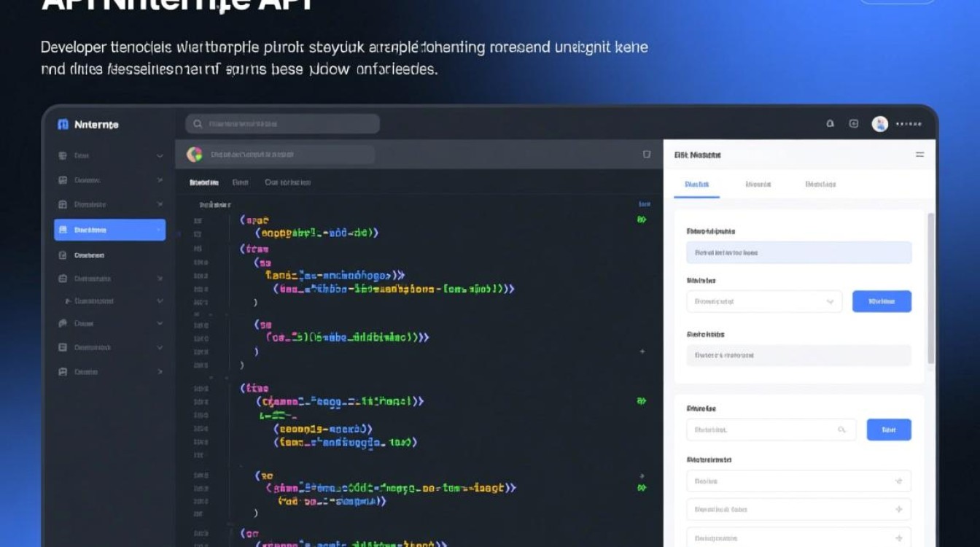Click the blue Nnternte logo icon

tap(63, 125)
